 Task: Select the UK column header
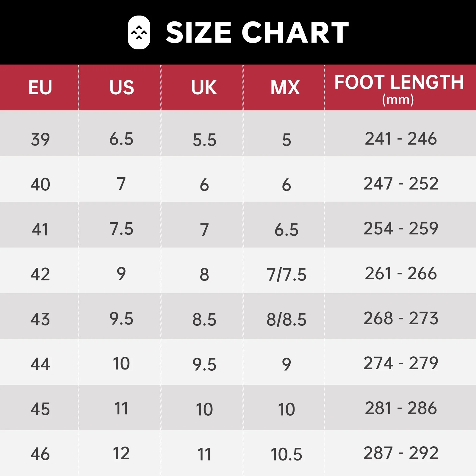(x=204, y=87)
